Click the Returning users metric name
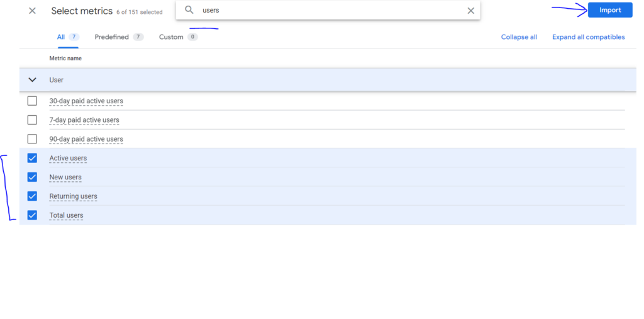 click(73, 196)
